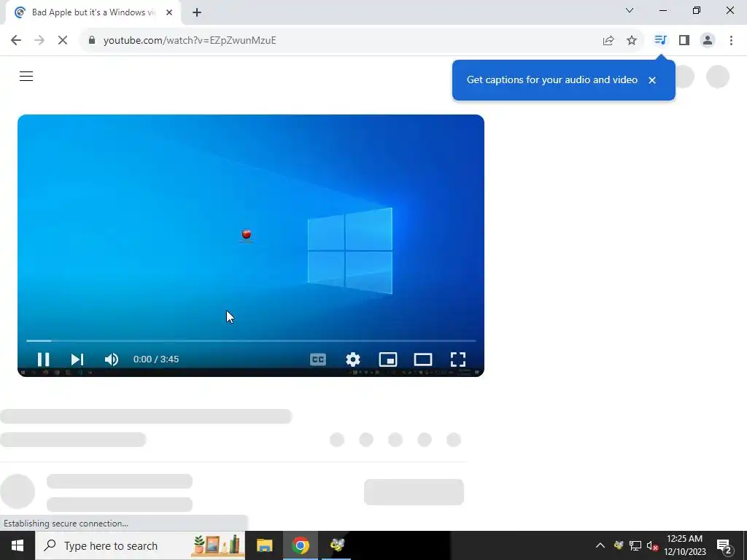The width and height of the screenshot is (747, 560).
Task: Go back to previous page
Action: [16, 40]
